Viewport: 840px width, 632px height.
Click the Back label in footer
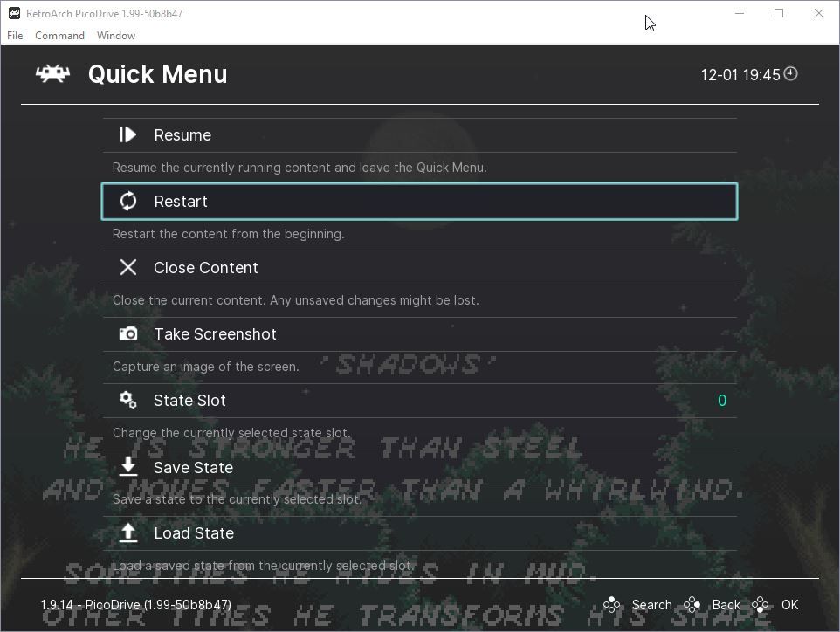point(726,605)
